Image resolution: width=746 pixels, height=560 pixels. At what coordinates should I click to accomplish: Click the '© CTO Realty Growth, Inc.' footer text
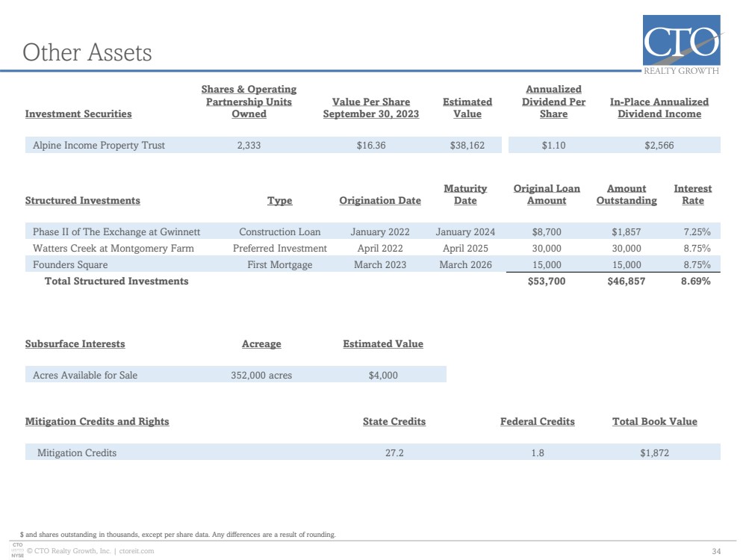[x=69, y=551]
